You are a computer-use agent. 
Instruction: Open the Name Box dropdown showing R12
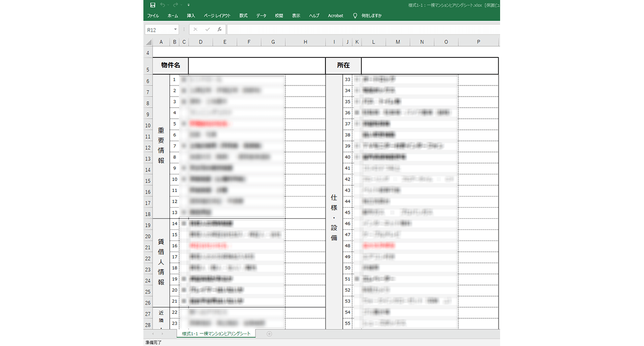[175, 29]
